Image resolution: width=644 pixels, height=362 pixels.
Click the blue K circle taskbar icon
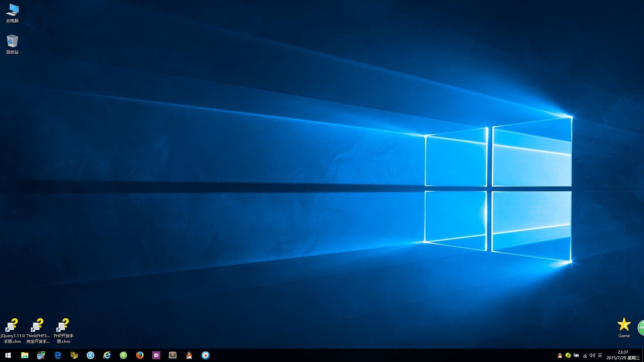(91, 355)
